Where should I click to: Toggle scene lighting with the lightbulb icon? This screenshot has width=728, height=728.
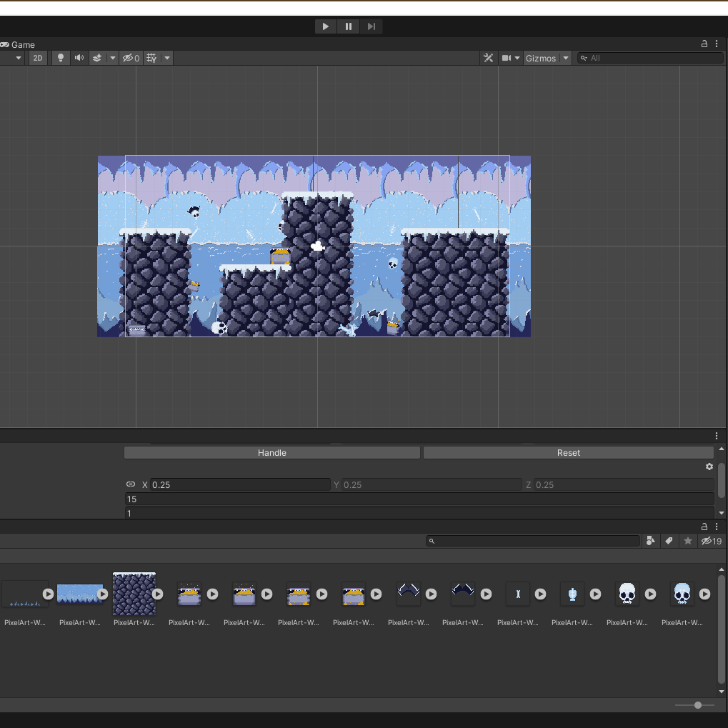[61, 58]
